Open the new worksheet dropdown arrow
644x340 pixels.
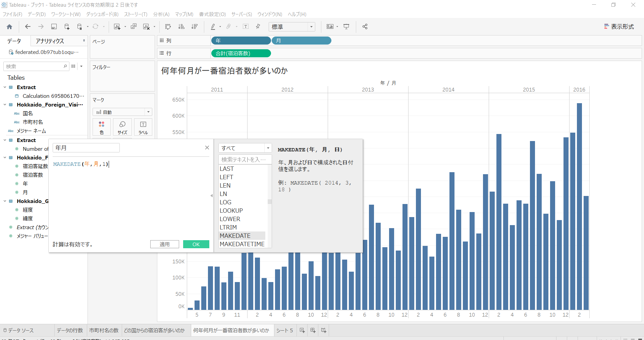click(x=125, y=27)
